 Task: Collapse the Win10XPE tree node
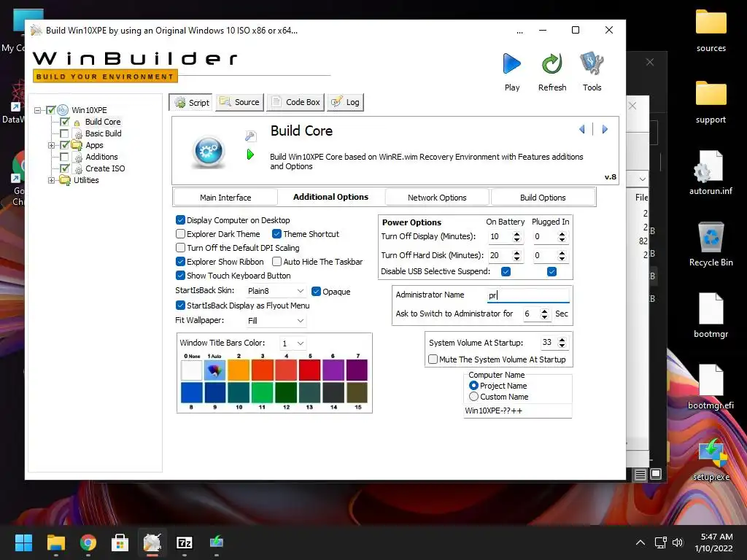[38, 110]
